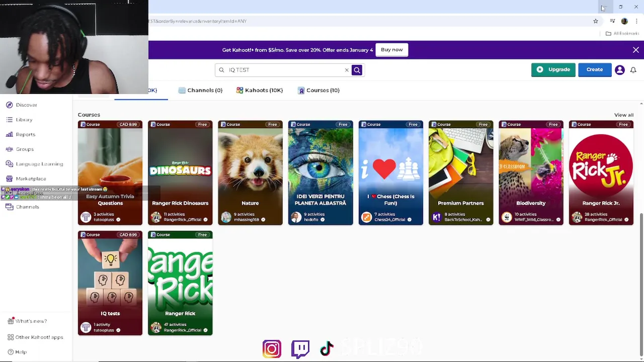This screenshot has height=362, width=644.
Task: Click the browser address bar URL
Action: pos(197,21)
